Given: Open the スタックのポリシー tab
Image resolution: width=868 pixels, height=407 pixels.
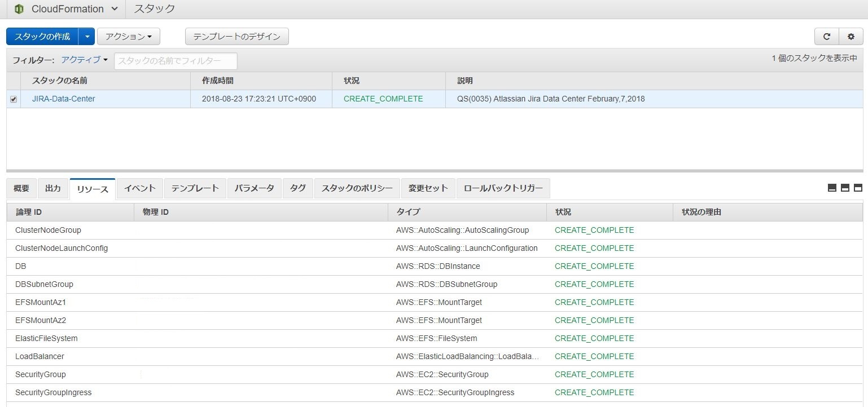Looking at the screenshot, I should [357, 188].
